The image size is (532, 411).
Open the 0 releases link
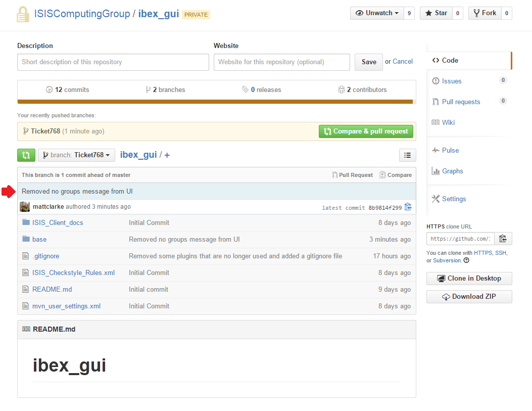262,89
